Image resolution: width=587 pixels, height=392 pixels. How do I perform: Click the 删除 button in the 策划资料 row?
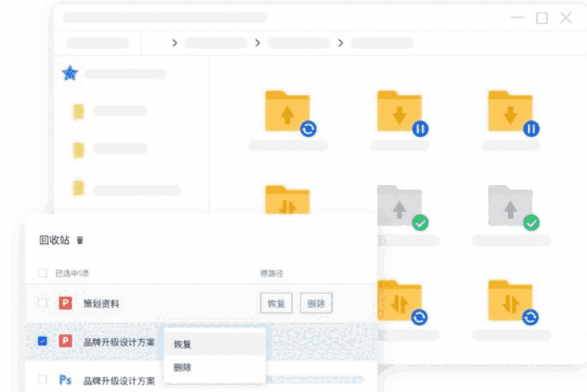[317, 303]
